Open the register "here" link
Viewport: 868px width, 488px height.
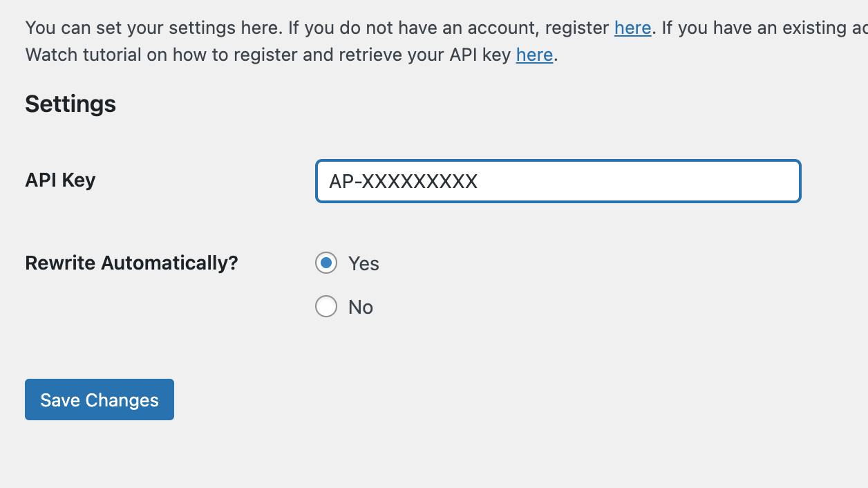coord(632,28)
